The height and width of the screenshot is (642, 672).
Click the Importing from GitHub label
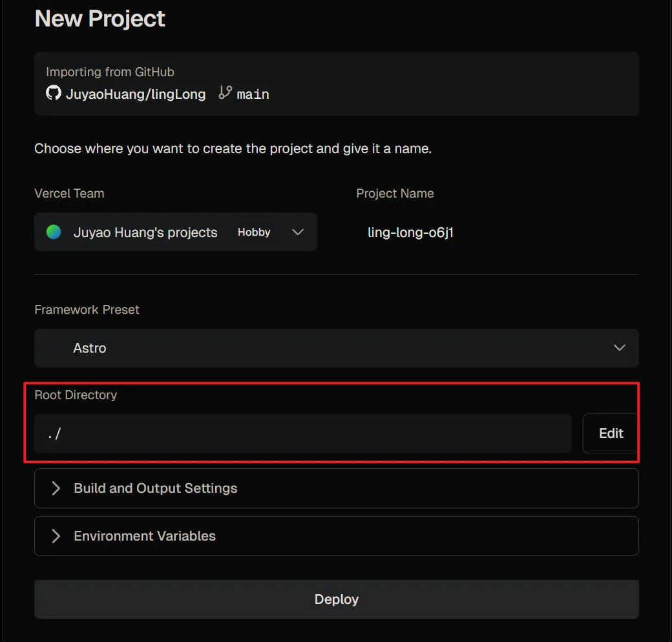110,72
